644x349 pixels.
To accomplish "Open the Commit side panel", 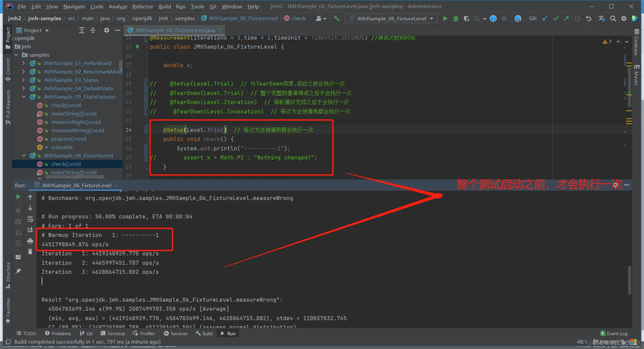I will click(8, 69).
